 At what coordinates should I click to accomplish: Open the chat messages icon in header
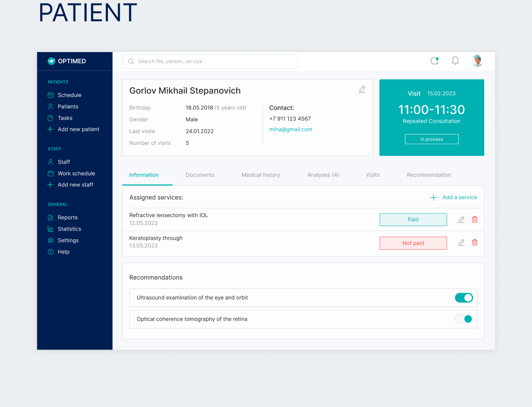434,61
